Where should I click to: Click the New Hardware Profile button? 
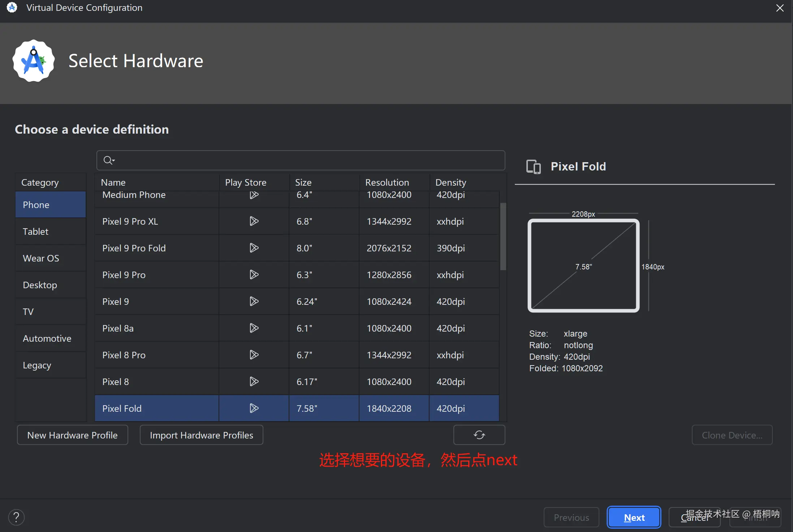click(73, 435)
